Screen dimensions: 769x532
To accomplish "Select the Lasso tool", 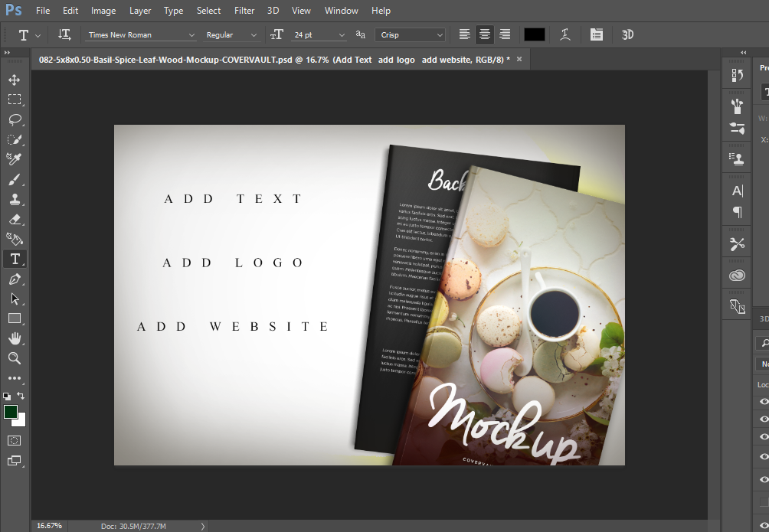I will click(x=15, y=119).
